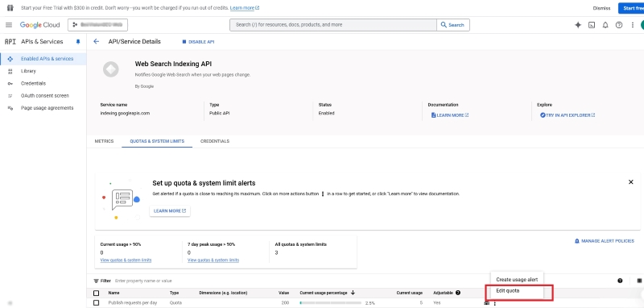The width and height of the screenshot is (644, 308).
Task: Open the account avatar
Action: pos(642,25)
